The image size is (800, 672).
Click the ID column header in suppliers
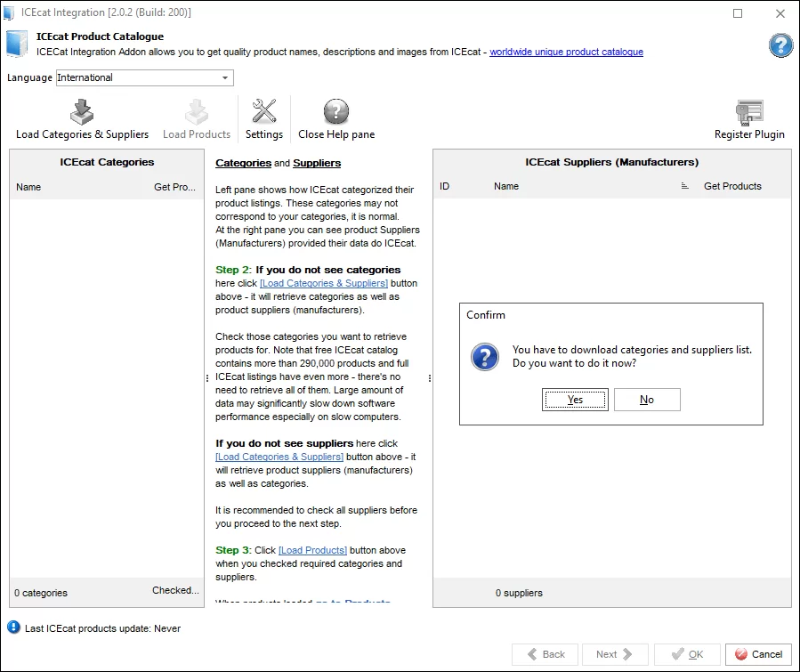445,186
